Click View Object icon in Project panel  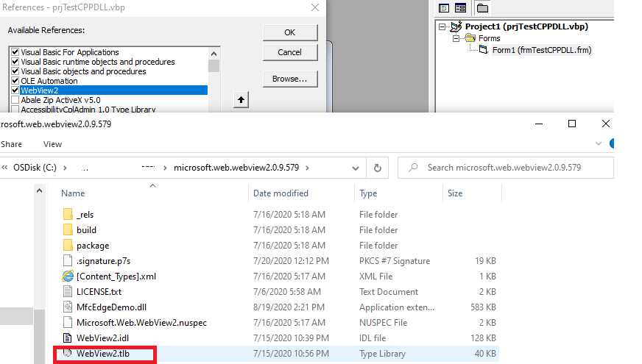pos(461,8)
